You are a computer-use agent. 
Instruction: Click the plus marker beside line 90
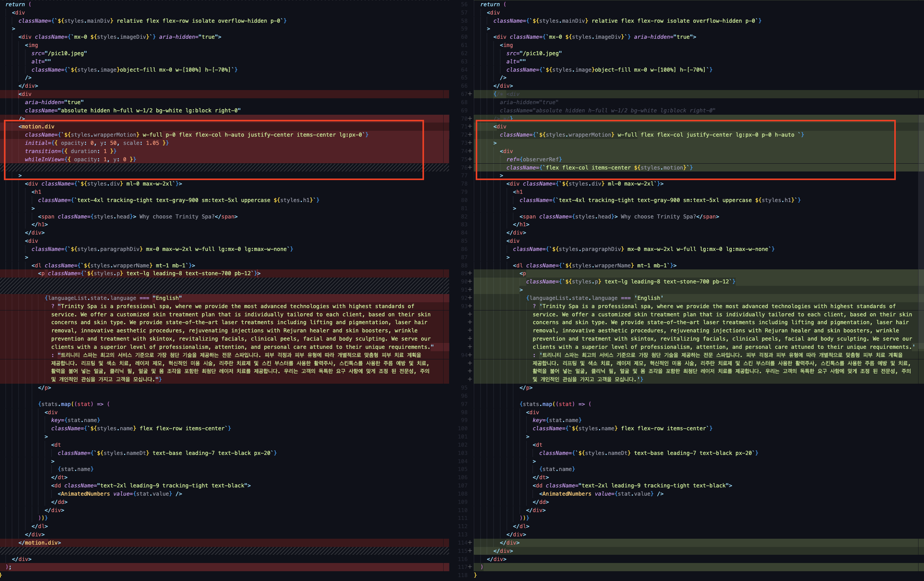469,281
